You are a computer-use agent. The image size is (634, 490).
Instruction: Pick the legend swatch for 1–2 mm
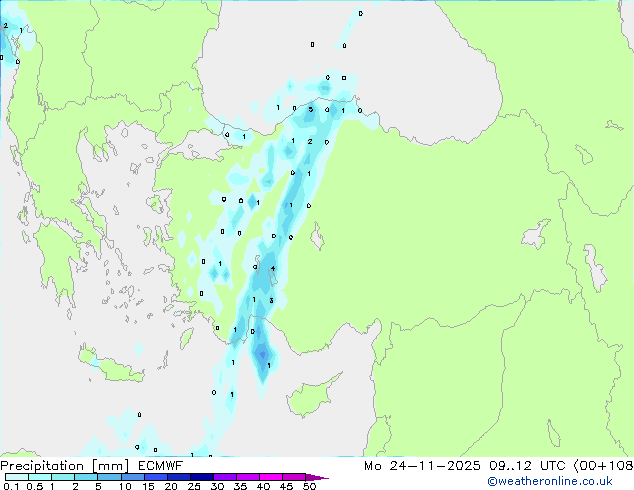(63, 477)
